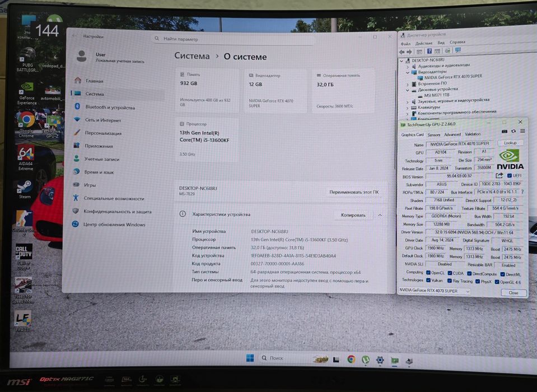Viewport: 537px width, 392px height.
Task: Click the Найти параметр search field
Action: tap(233, 39)
